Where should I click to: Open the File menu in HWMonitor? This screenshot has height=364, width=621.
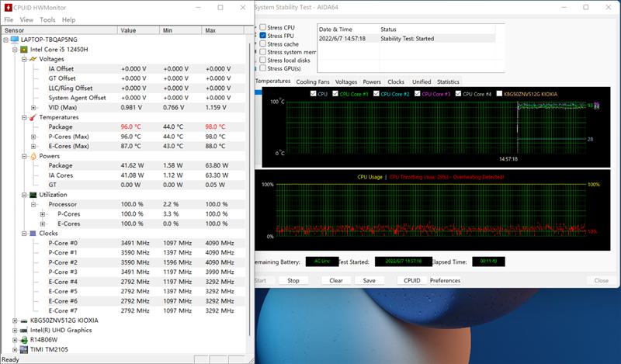tap(9, 20)
